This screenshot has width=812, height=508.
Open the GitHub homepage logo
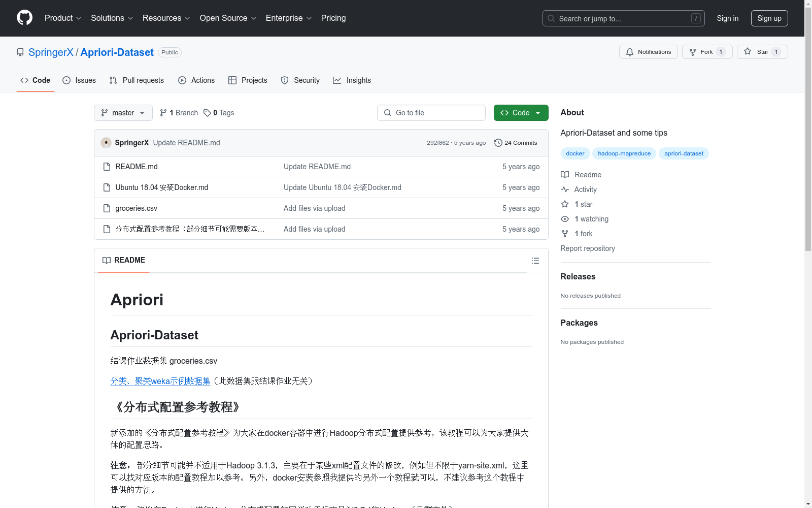point(24,18)
